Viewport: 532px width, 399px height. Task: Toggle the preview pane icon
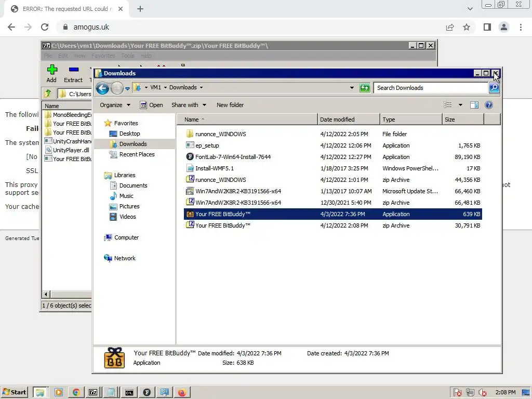click(x=474, y=105)
